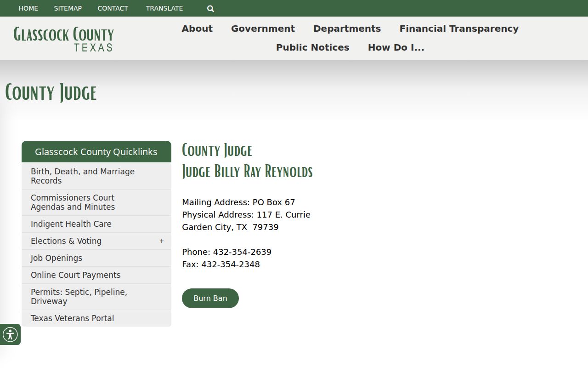588x368 pixels.
Task: Open Commissioners Court Agendas and Minutes
Action: 96,202
